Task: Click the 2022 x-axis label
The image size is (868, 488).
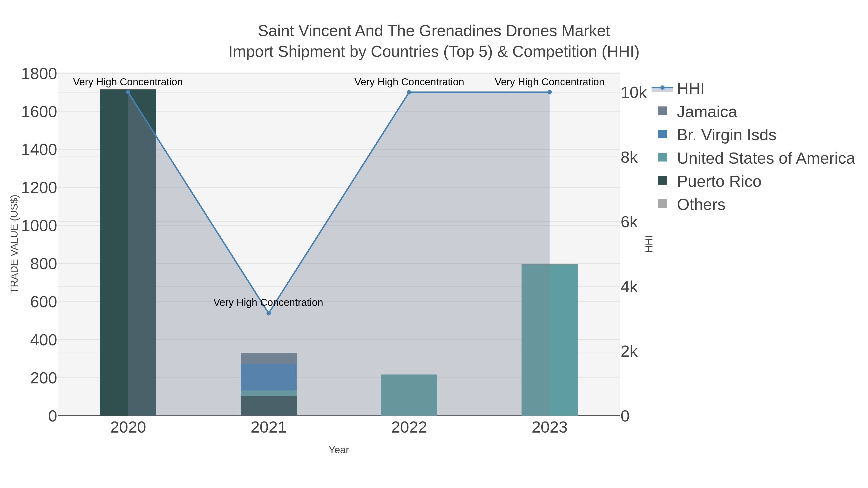Action: pyautogui.click(x=409, y=428)
